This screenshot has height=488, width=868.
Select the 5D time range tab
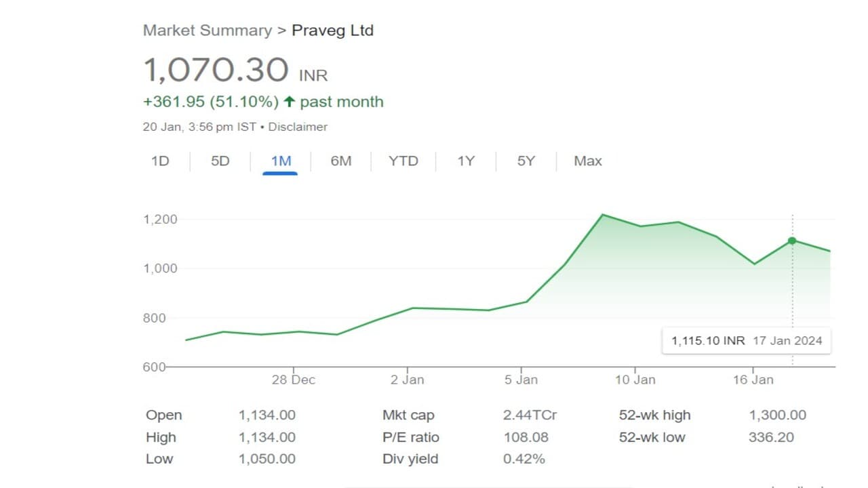click(x=220, y=161)
